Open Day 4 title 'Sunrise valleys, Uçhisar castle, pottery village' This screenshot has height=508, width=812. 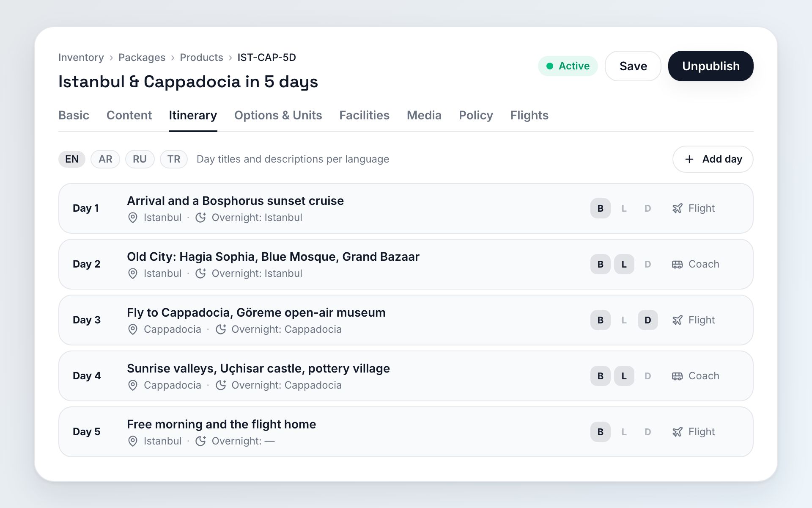pos(258,368)
